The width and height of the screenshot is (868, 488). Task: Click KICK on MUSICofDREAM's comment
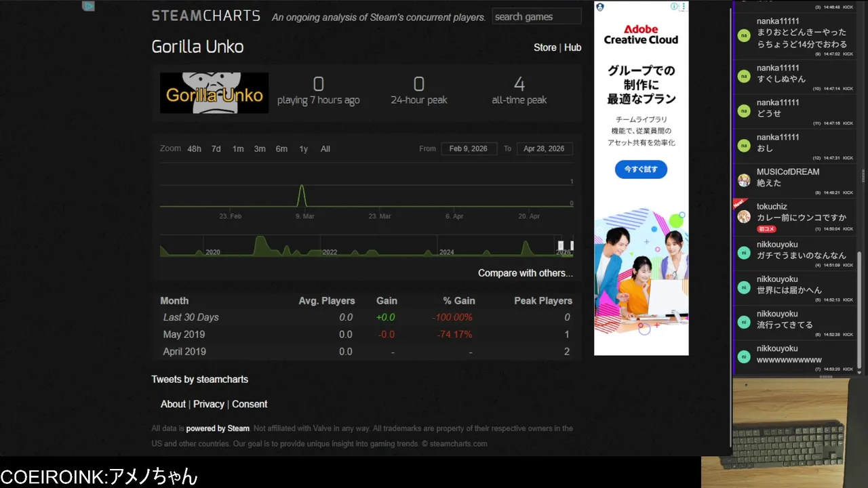(x=848, y=192)
